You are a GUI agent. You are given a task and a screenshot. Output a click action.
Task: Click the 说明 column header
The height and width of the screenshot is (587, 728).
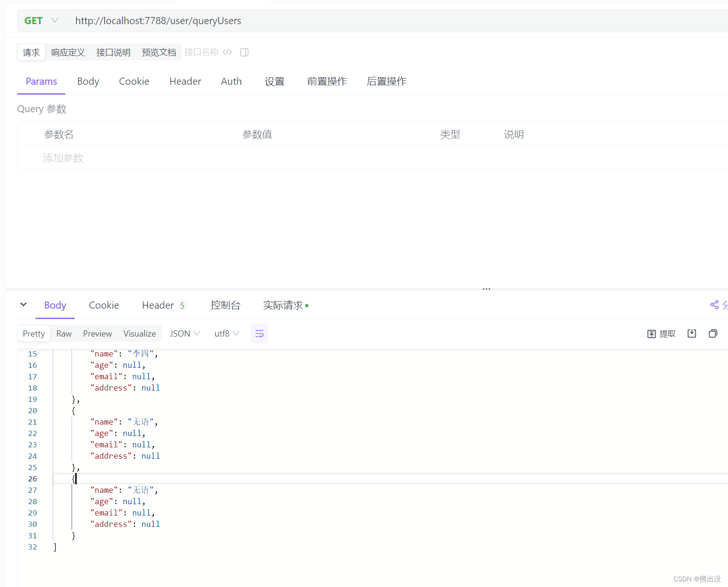(x=514, y=134)
